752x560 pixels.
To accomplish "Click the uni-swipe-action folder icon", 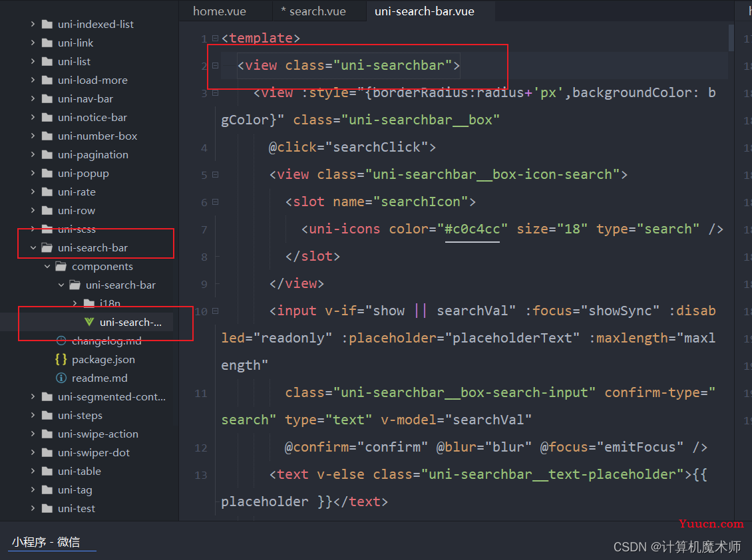I will click(x=47, y=434).
